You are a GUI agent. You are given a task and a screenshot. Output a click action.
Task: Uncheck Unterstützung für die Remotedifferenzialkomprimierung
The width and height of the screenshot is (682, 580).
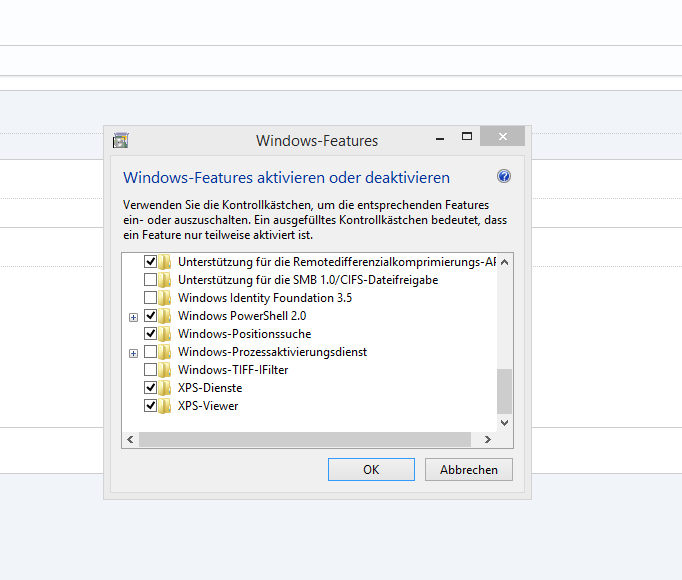[150, 262]
